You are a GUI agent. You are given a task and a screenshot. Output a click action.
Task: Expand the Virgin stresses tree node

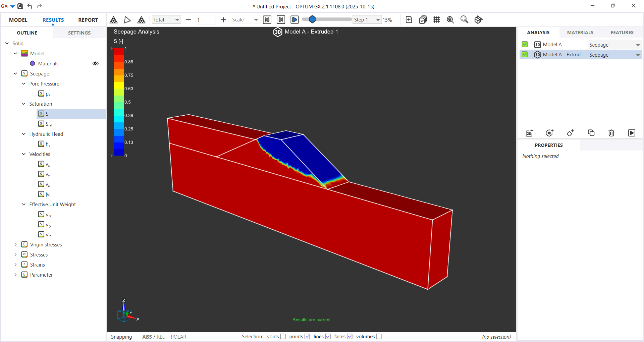click(x=15, y=244)
